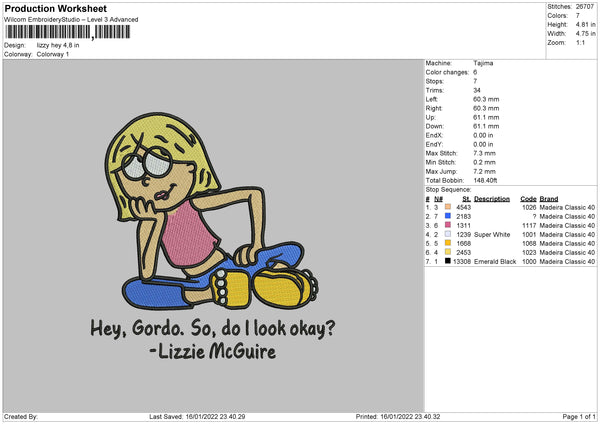Click the "Created By:" footer label

[21, 417]
